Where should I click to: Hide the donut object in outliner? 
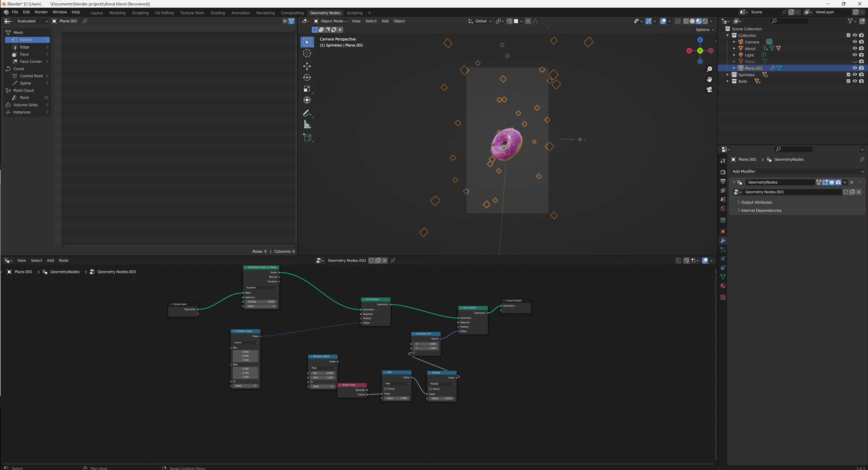tap(854, 48)
